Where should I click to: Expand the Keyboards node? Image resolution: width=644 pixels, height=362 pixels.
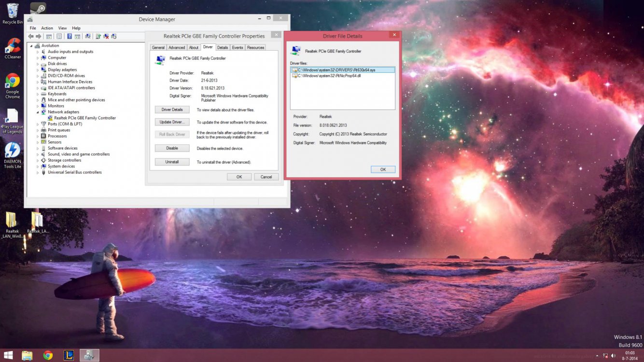(x=38, y=94)
